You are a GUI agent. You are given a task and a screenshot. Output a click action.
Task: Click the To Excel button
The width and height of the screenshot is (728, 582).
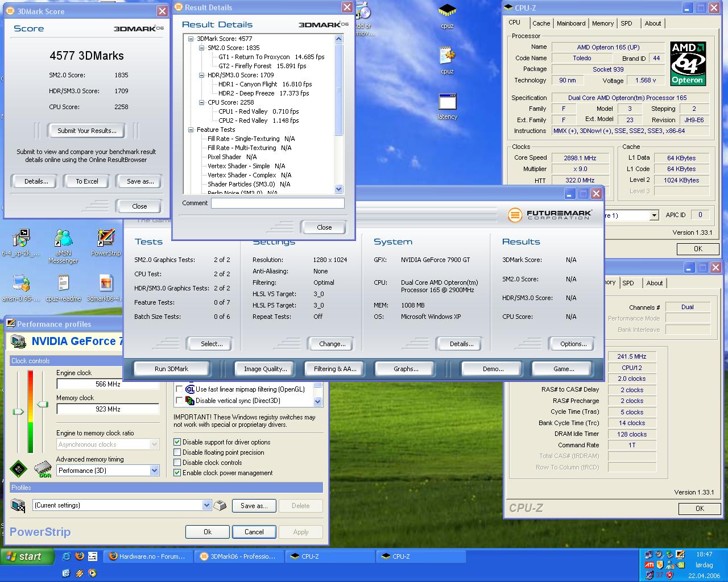87,181
